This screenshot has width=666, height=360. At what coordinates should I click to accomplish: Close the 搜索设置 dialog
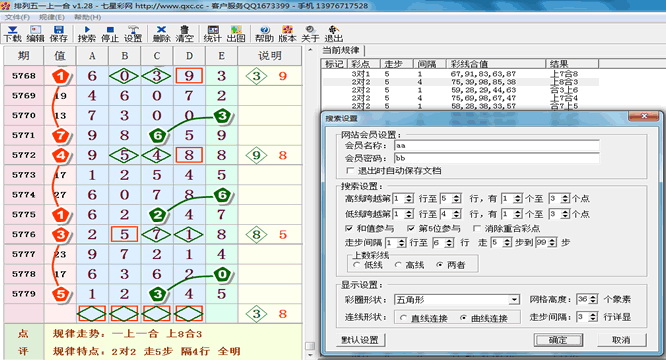point(643,116)
